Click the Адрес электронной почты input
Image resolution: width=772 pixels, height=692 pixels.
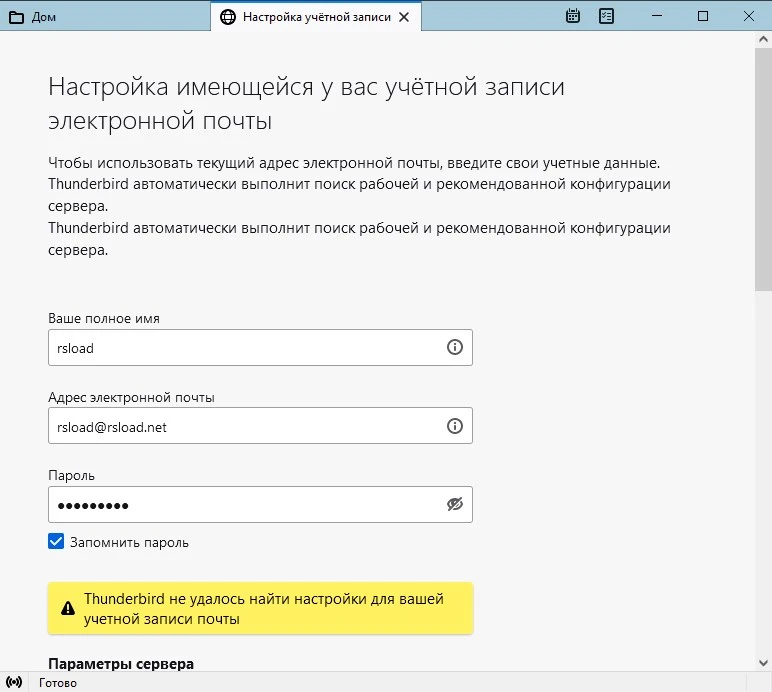[x=245, y=426]
